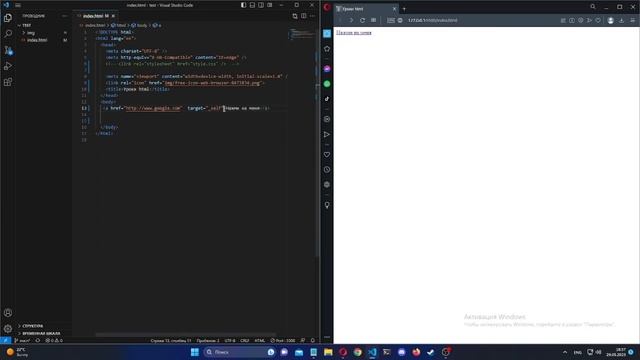Click the editor vertical scrollbar
This screenshot has height=360, width=640.
[317, 143]
